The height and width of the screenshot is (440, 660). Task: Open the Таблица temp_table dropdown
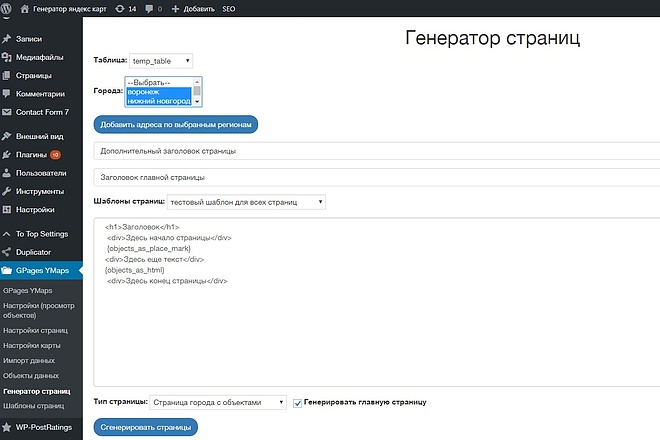[x=161, y=61]
